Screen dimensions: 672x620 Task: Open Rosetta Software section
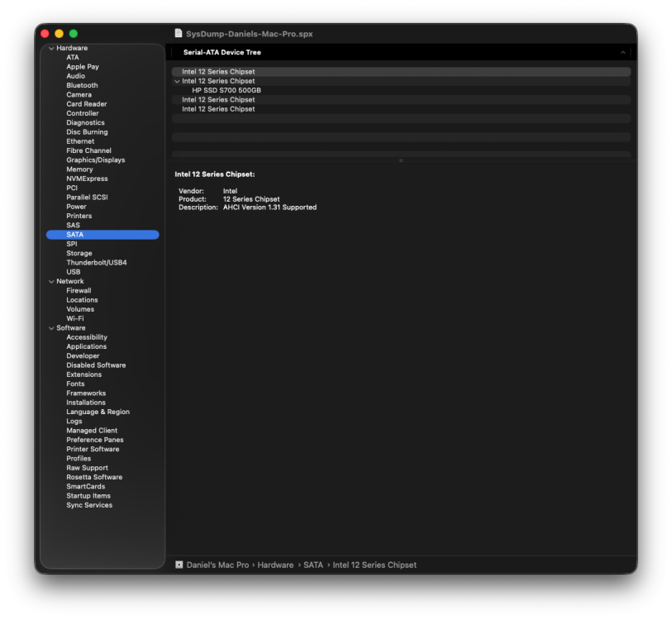94,478
